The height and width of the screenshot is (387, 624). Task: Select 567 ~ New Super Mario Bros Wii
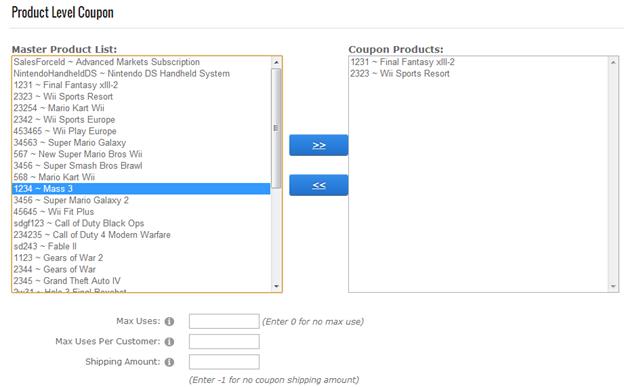coord(141,154)
